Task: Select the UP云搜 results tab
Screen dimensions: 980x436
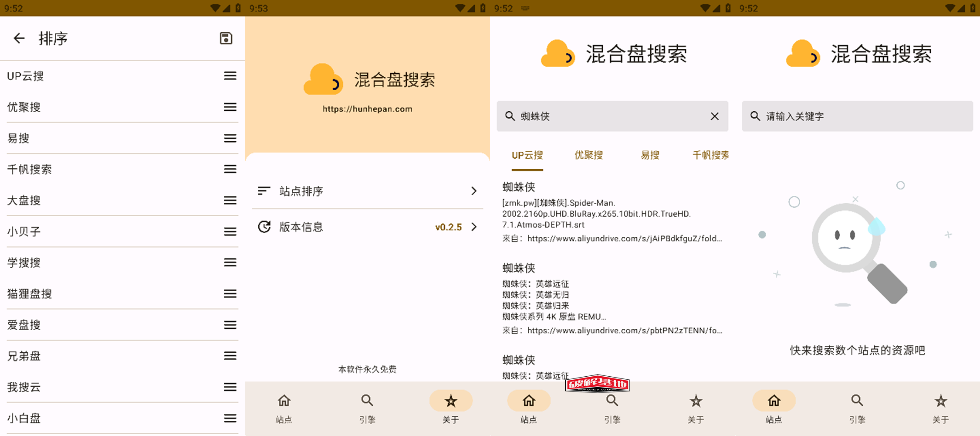Action: [527, 155]
